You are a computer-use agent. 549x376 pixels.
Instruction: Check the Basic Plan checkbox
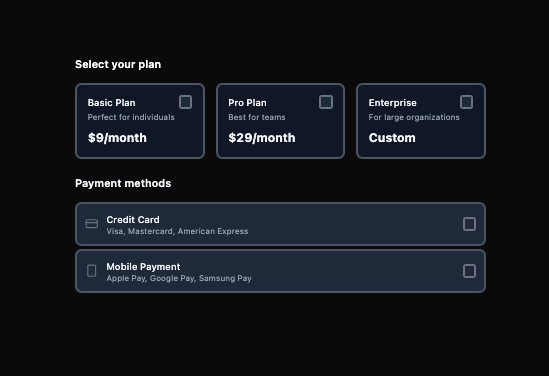(186, 102)
